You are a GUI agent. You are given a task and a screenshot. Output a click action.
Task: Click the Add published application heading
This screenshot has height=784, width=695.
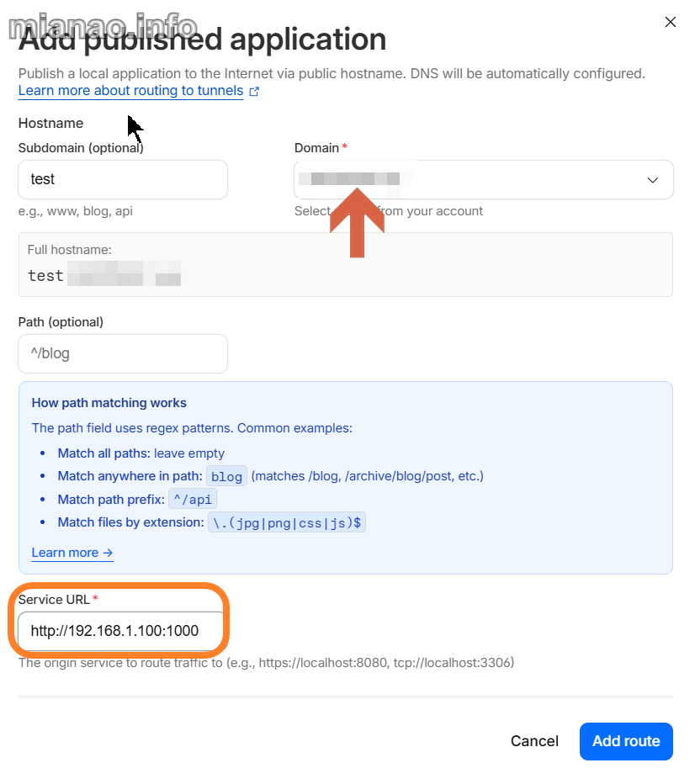202,40
